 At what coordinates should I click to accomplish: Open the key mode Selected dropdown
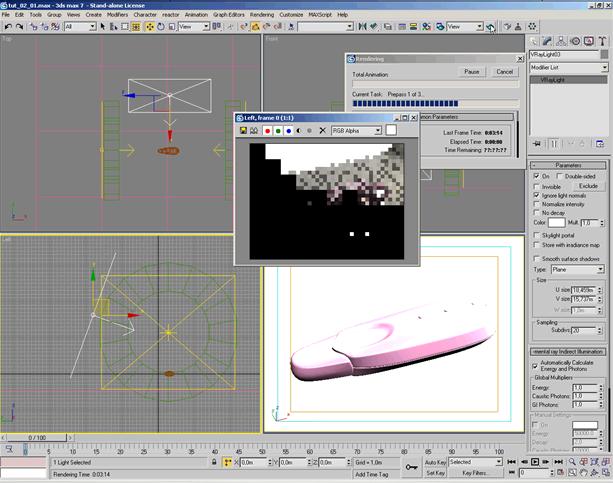click(x=475, y=462)
